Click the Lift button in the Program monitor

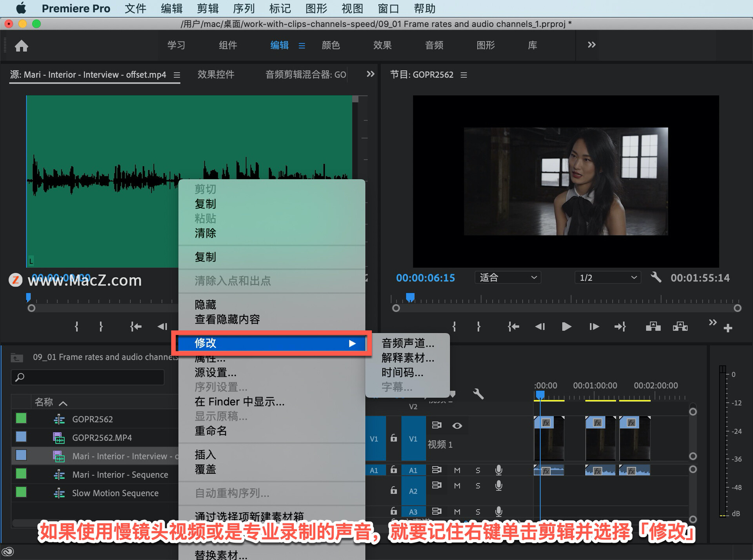pos(653,327)
